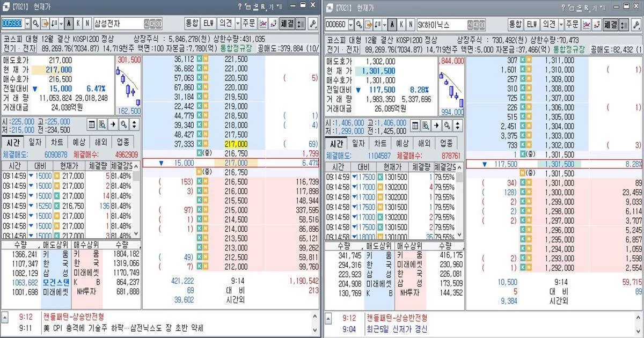Screen dimensions: 644x338
Task: Click the link-screen arrow icon in the SK하이닉스 window
Action: point(369,24)
